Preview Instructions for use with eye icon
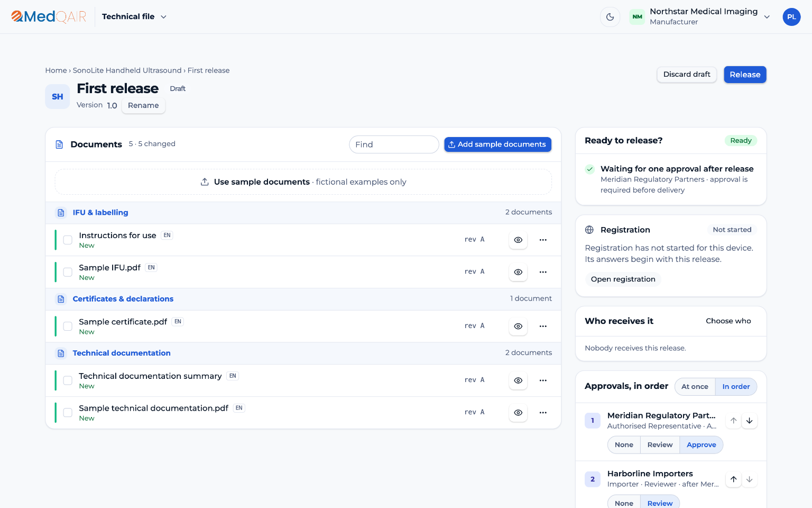The image size is (812, 508). pos(518,240)
